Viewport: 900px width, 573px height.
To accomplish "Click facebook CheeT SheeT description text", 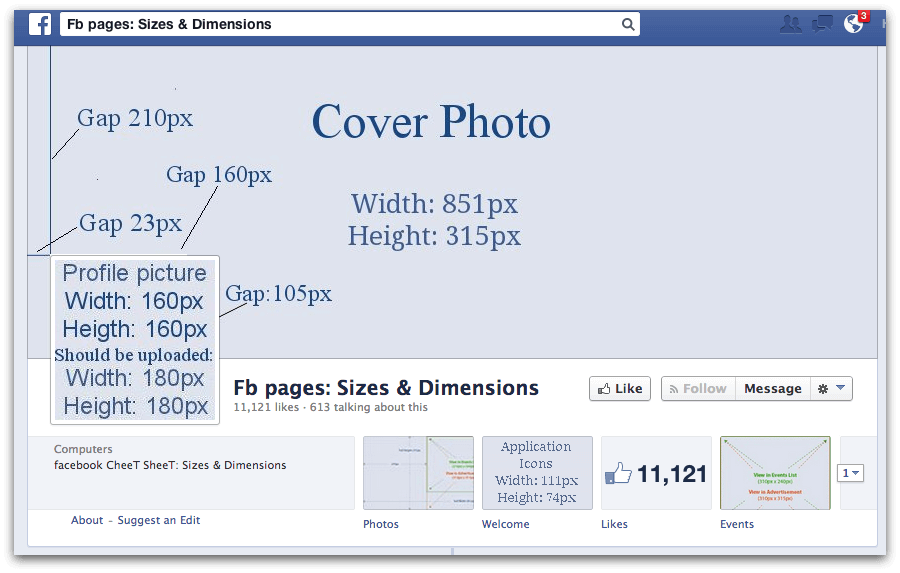I will pos(170,465).
